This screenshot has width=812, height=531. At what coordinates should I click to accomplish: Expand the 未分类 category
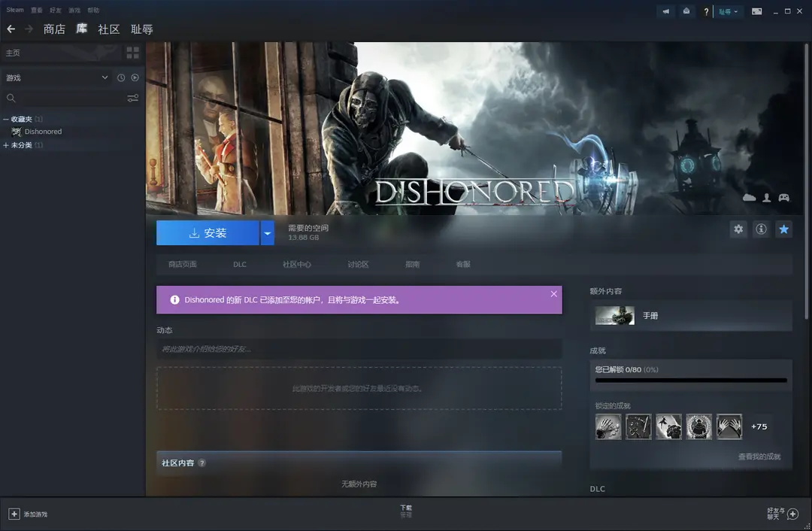pyautogui.click(x=6, y=145)
